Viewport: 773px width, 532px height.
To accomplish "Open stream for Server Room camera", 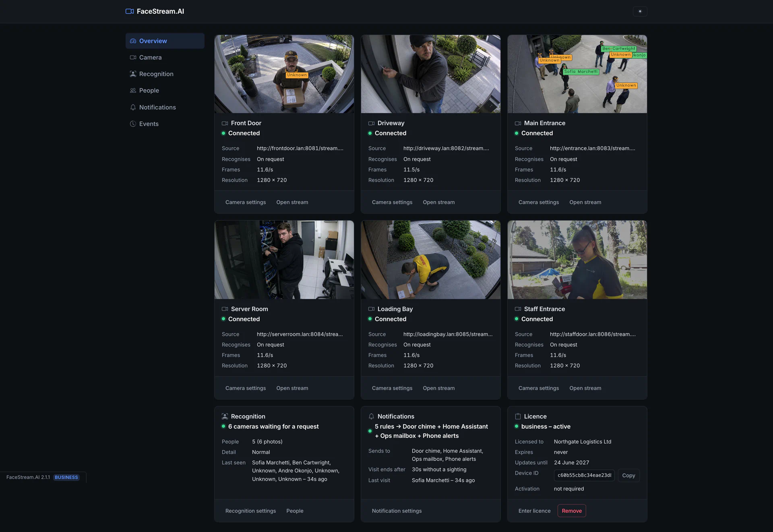I will tap(292, 388).
